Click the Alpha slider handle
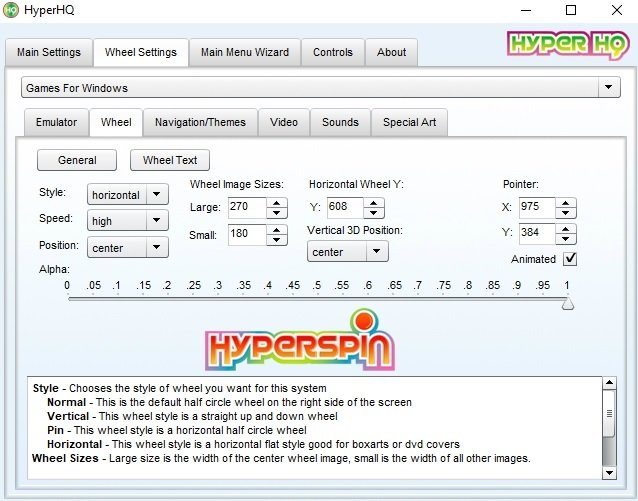The height and width of the screenshot is (501, 638). point(568,303)
